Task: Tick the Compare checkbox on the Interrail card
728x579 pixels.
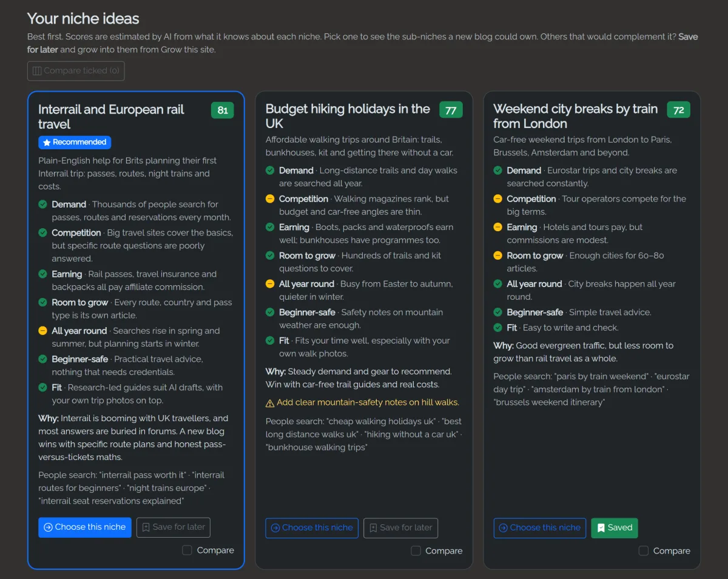Action: tap(187, 550)
